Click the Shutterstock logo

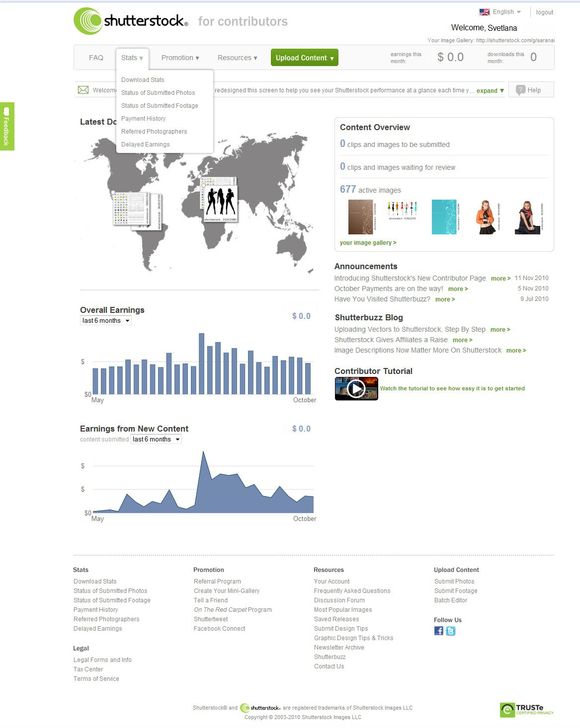[131, 21]
